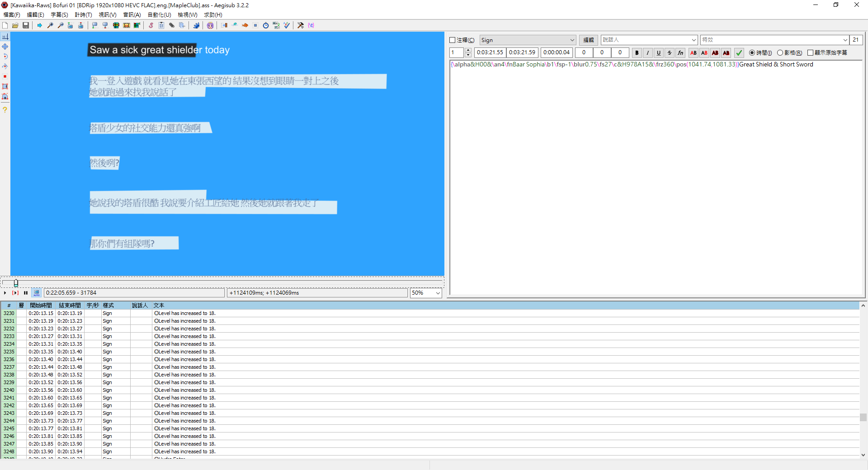
Task: Open the 檔案(F) file menu
Action: (x=12, y=15)
